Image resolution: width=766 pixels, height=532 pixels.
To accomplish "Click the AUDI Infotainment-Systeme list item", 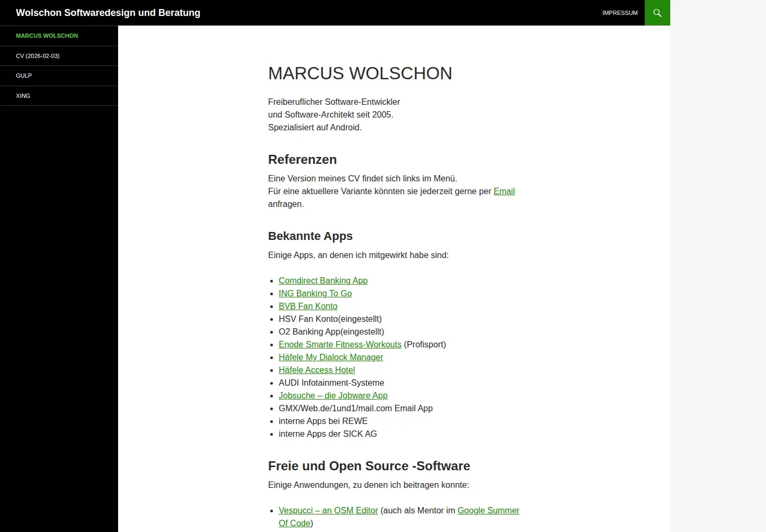I will pos(331,383).
